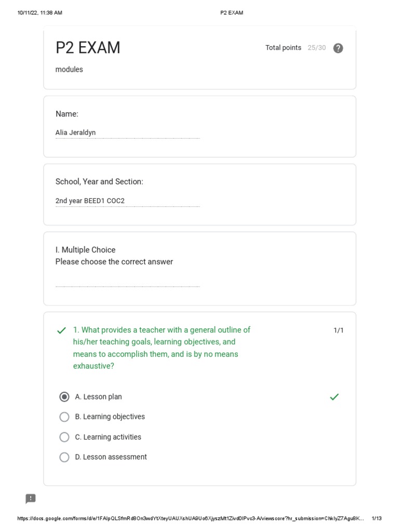Click the Total points score 25/30
The image size is (399, 532).
pyautogui.click(x=316, y=48)
